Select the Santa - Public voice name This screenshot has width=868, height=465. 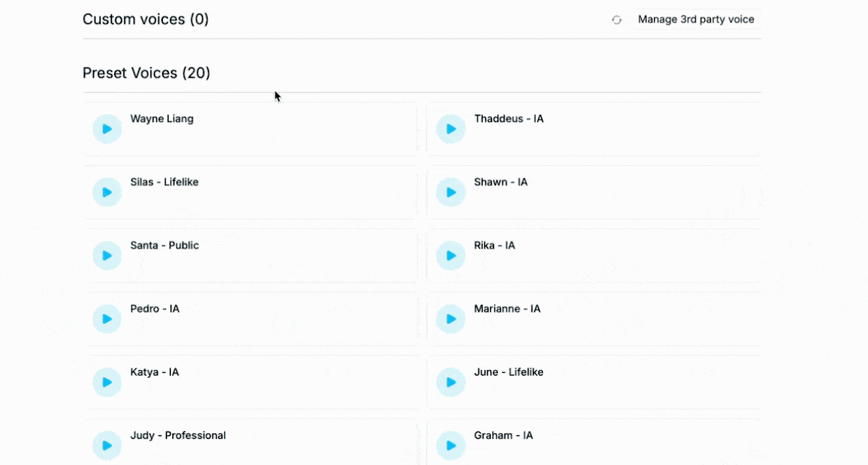[164, 246]
